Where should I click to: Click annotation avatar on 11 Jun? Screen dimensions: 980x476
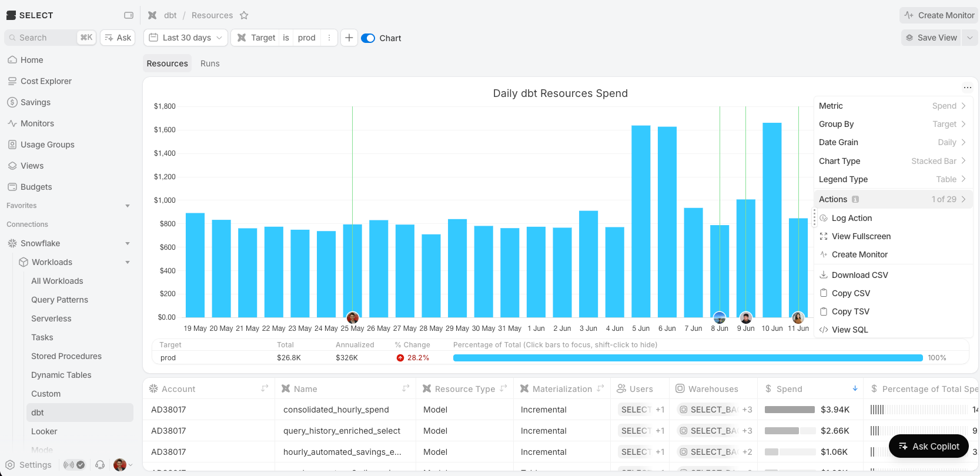coord(798,318)
